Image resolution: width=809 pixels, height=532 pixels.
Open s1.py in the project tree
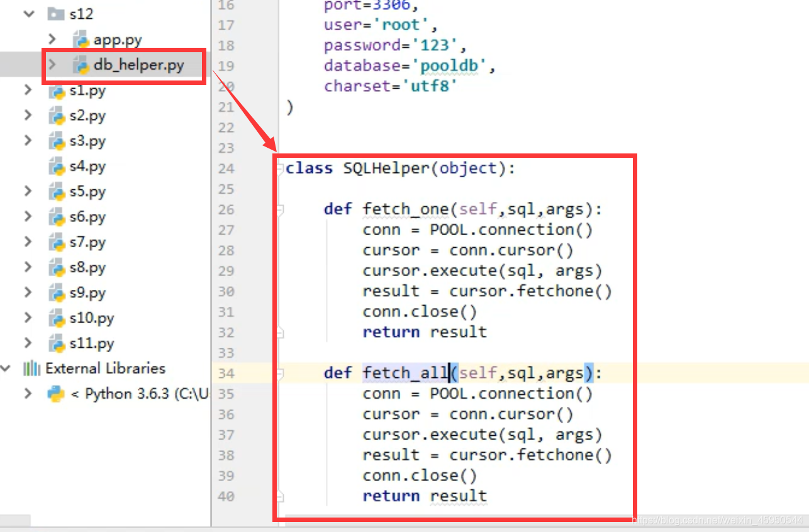(x=87, y=91)
